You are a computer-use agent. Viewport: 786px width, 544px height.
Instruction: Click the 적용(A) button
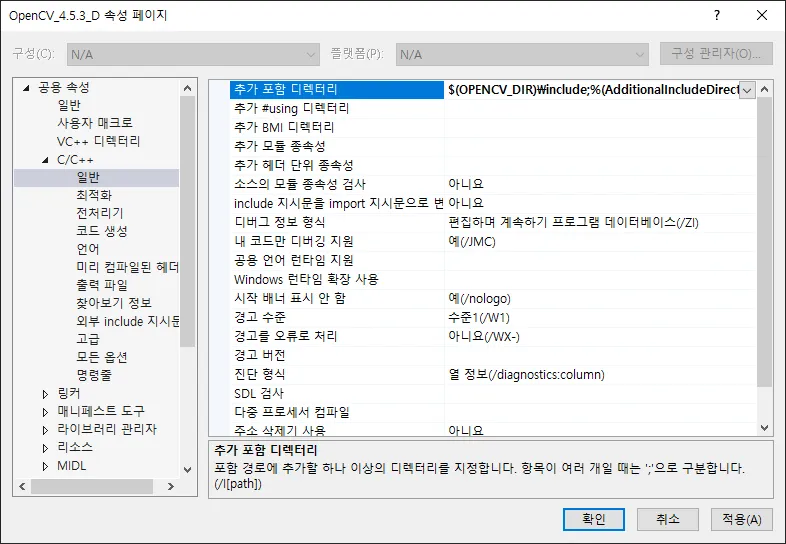click(x=741, y=519)
